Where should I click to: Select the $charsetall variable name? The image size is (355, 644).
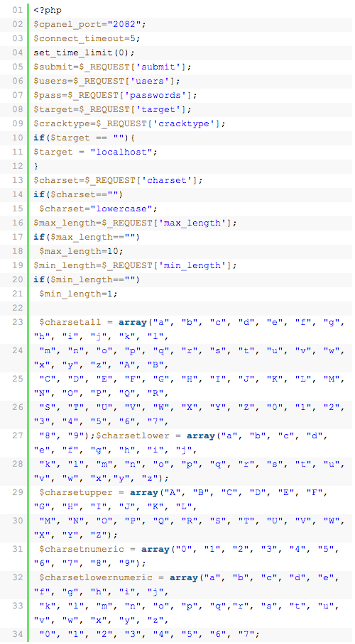(70, 323)
